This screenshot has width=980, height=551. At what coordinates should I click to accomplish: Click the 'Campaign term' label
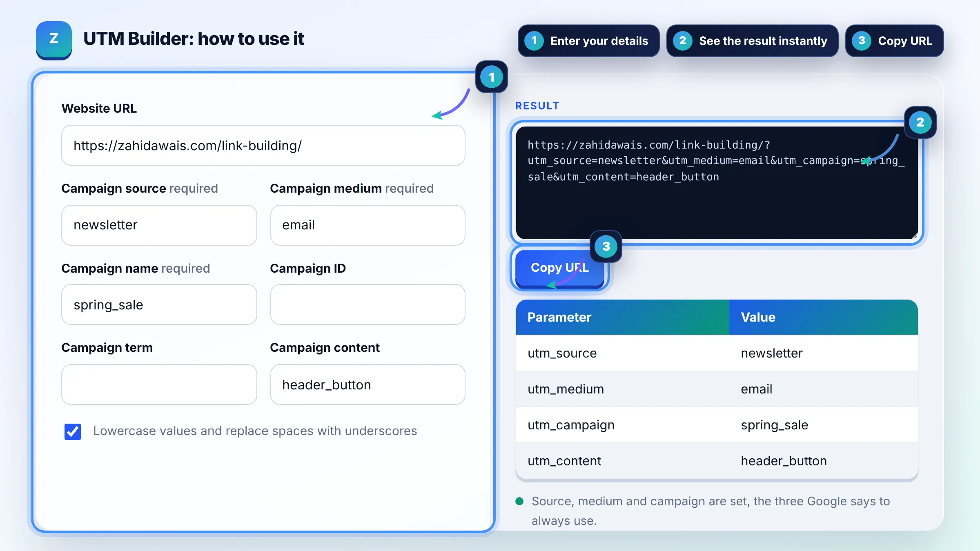pyautogui.click(x=107, y=348)
